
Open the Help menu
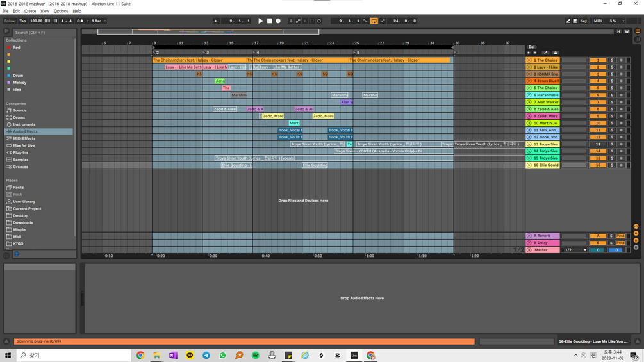(77, 11)
